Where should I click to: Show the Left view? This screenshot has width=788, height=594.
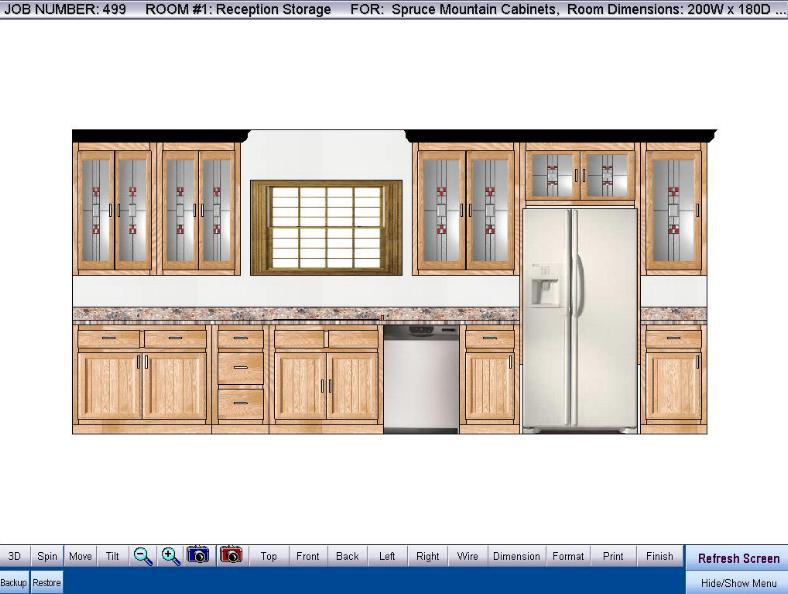387,556
